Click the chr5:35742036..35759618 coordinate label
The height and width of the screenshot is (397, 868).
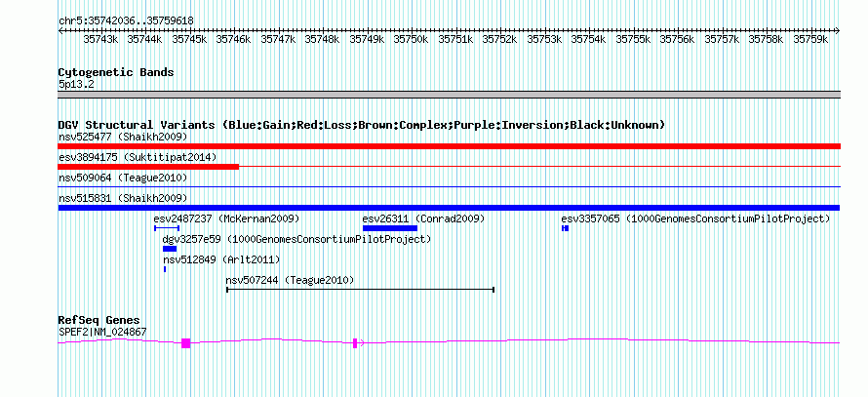[126, 21]
